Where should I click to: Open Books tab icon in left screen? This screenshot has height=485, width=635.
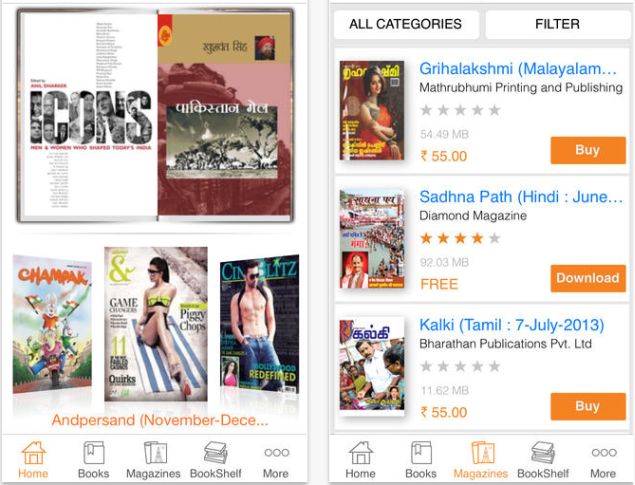[94, 453]
